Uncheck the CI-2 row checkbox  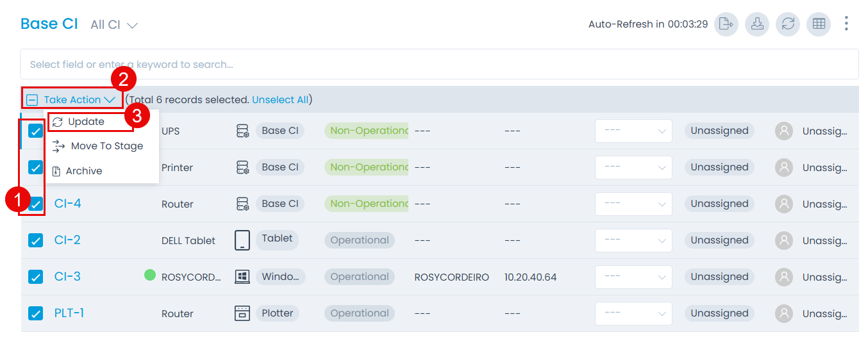click(35, 240)
